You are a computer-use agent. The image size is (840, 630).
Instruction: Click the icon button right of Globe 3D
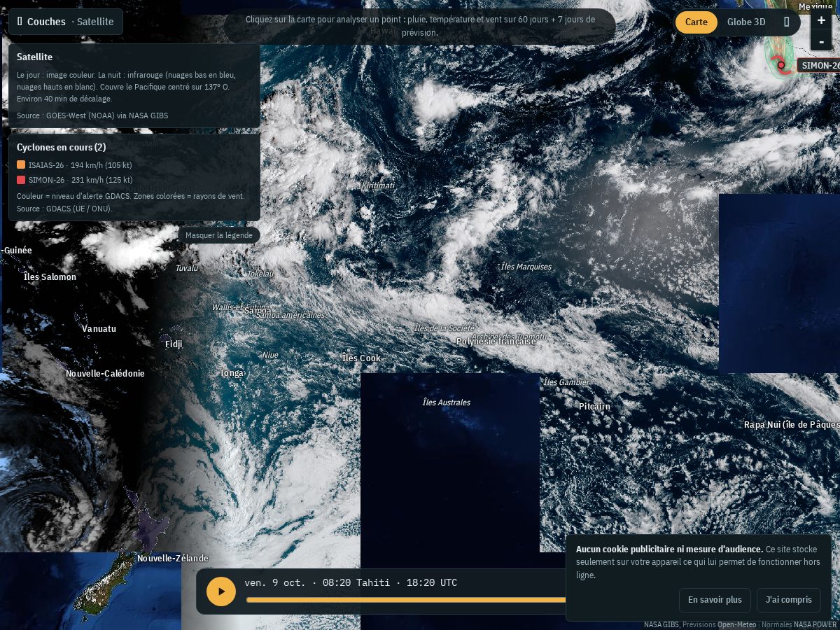(x=786, y=22)
